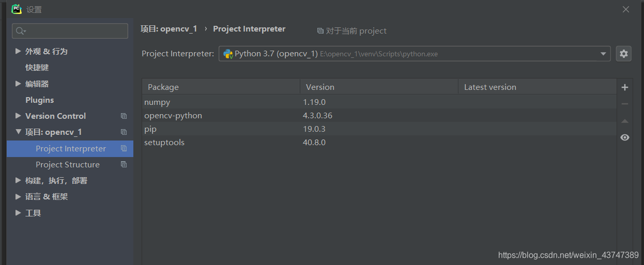Screen dimensions: 644x265
Task: Click the plus icon to install package
Action: tap(625, 87)
